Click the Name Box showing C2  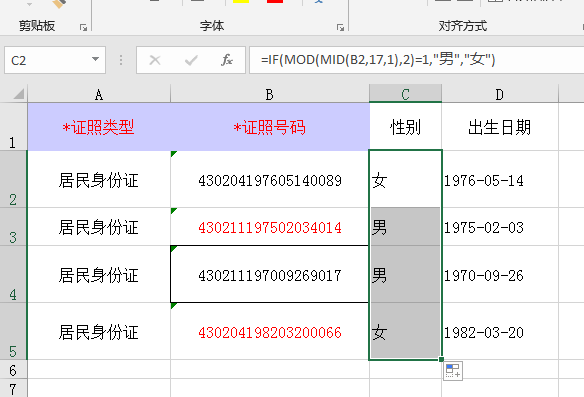pos(55,60)
